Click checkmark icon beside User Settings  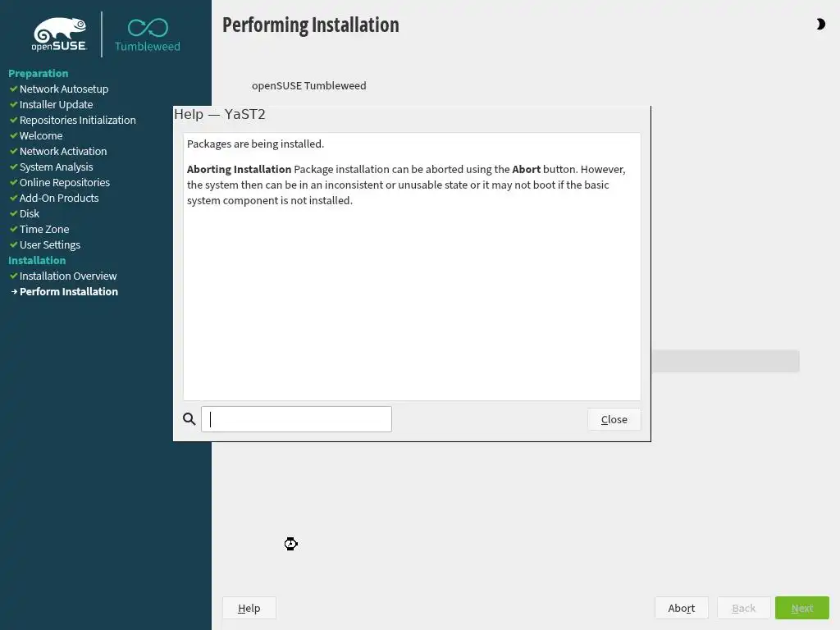[14, 244]
